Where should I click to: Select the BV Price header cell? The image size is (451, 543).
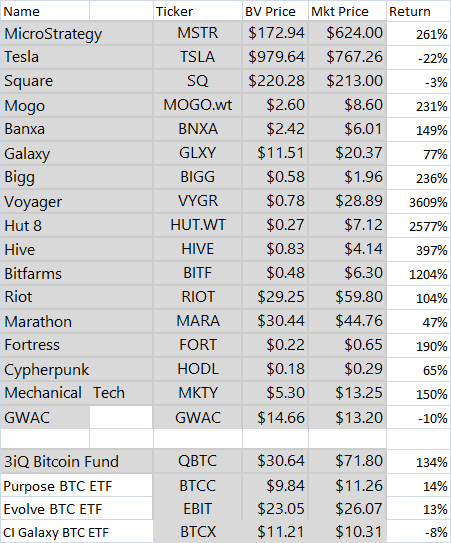[x=275, y=11]
